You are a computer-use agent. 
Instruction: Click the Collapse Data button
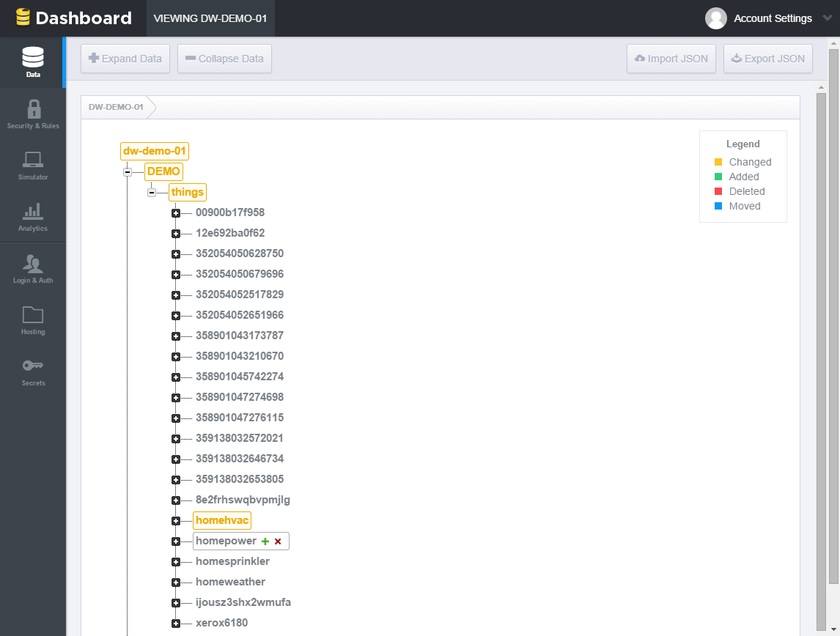(224, 59)
